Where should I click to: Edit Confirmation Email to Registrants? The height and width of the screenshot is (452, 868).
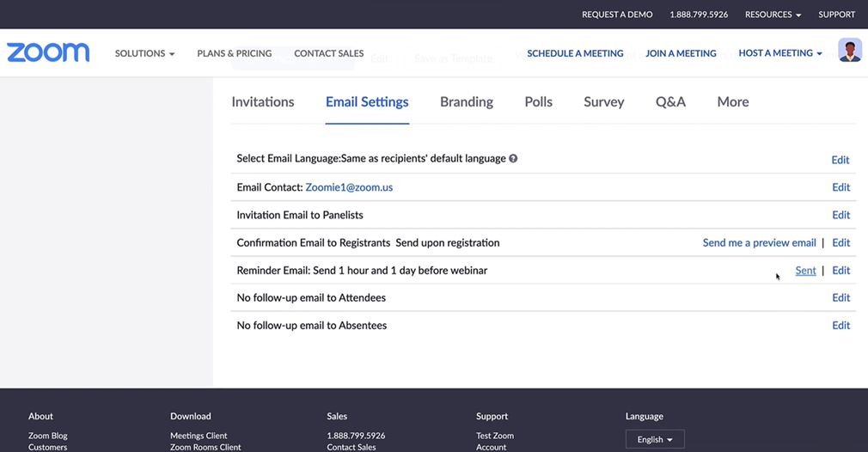point(840,242)
